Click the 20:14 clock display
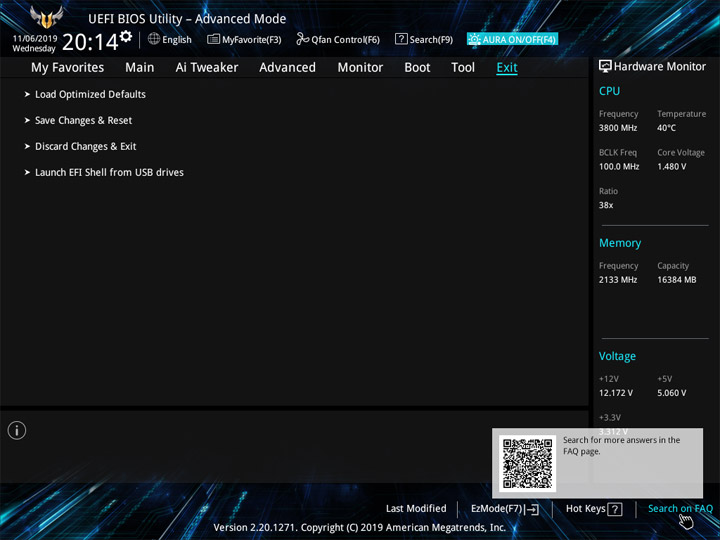 click(x=90, y=42)
